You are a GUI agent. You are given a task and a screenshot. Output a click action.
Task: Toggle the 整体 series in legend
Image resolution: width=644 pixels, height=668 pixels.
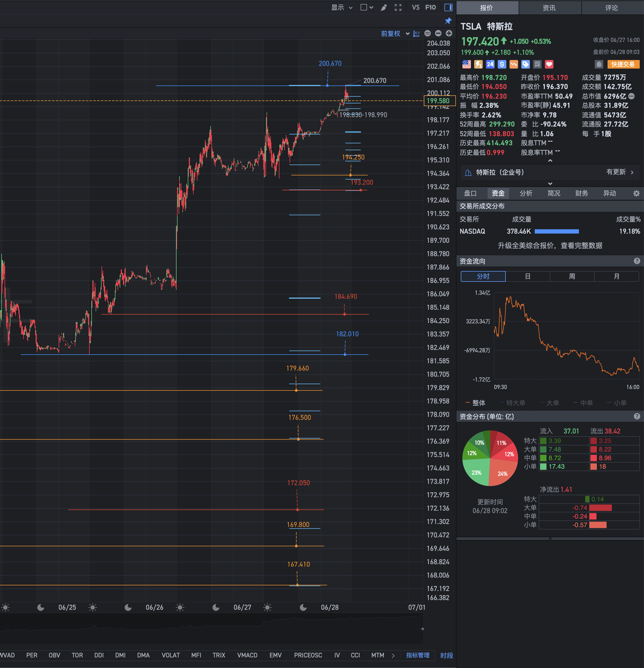point(475,403)
